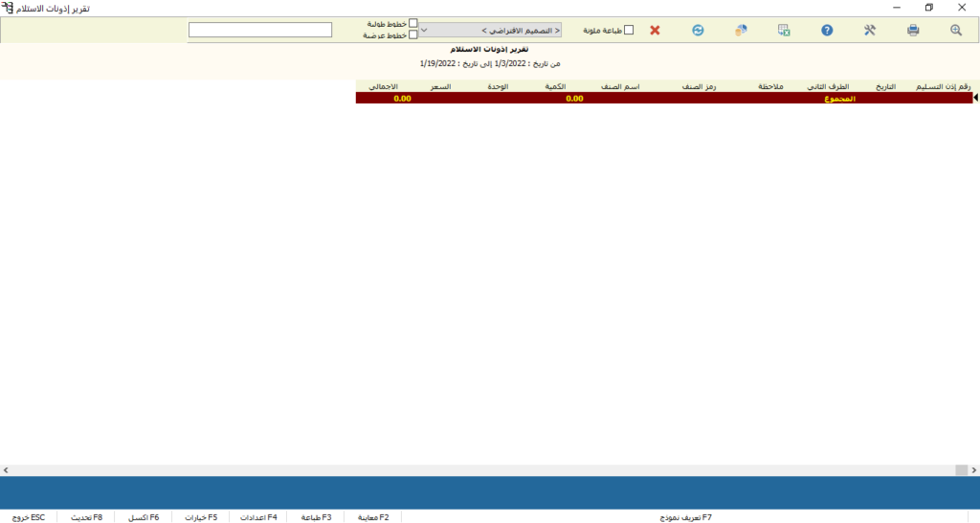
Task: Tick the خطوط طولية checkbox
Action: tap(413, 23)
